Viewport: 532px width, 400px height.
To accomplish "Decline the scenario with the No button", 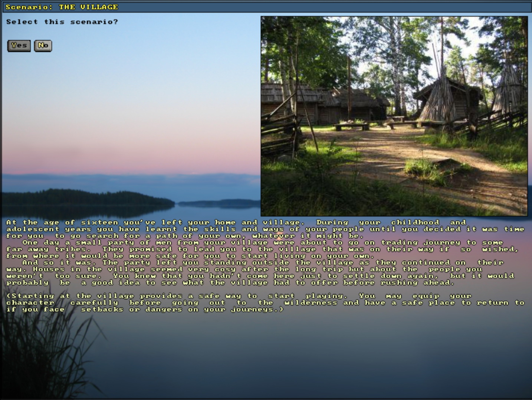I will 43,46.
